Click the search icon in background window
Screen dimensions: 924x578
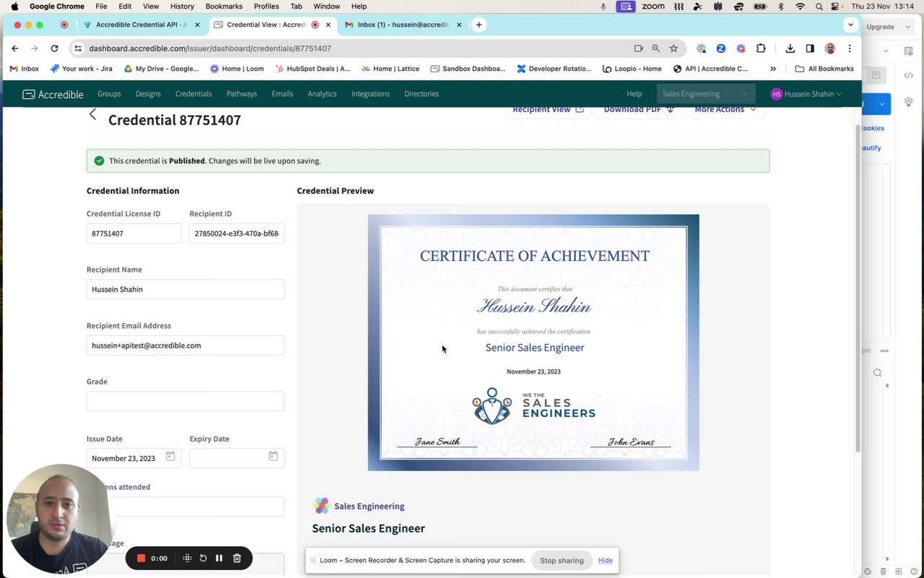[878, 373]
